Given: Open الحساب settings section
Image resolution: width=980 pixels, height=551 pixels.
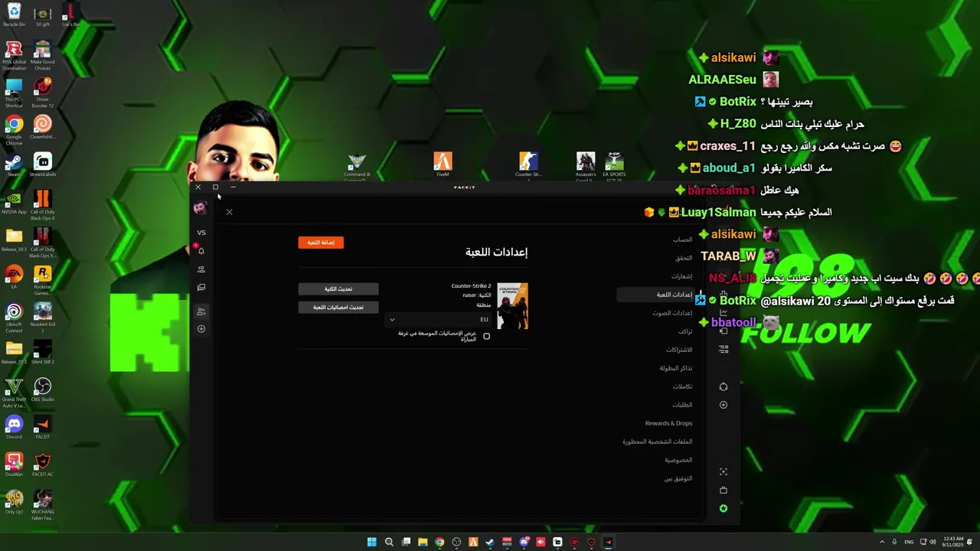Looking at the screenshot, I should click(x=682, y=240).
